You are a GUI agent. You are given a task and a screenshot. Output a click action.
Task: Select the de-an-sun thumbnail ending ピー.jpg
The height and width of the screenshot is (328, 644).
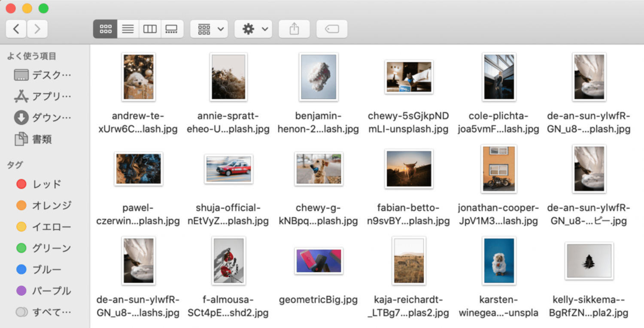click(x=589, y=169)
